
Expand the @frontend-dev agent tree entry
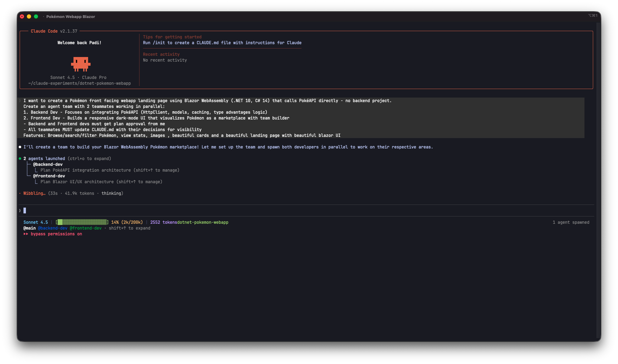click(49, 176)
